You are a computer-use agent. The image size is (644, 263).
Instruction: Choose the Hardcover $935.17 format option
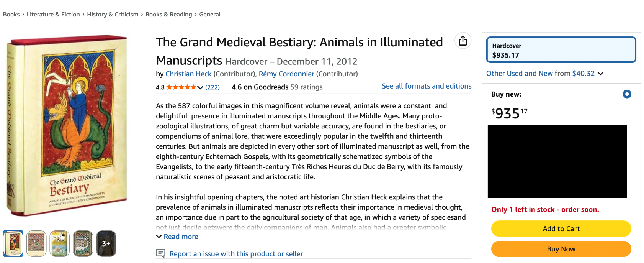pyautogui.click(x=561, y=50)
